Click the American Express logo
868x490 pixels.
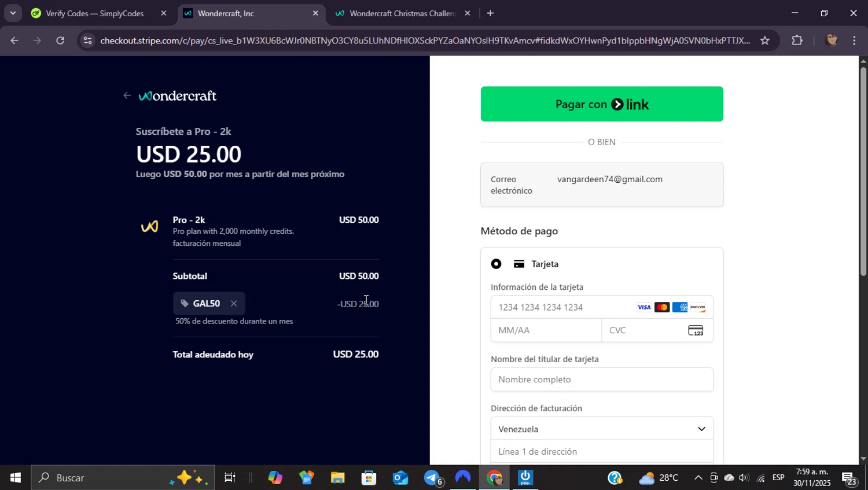(x=680, y=307)
